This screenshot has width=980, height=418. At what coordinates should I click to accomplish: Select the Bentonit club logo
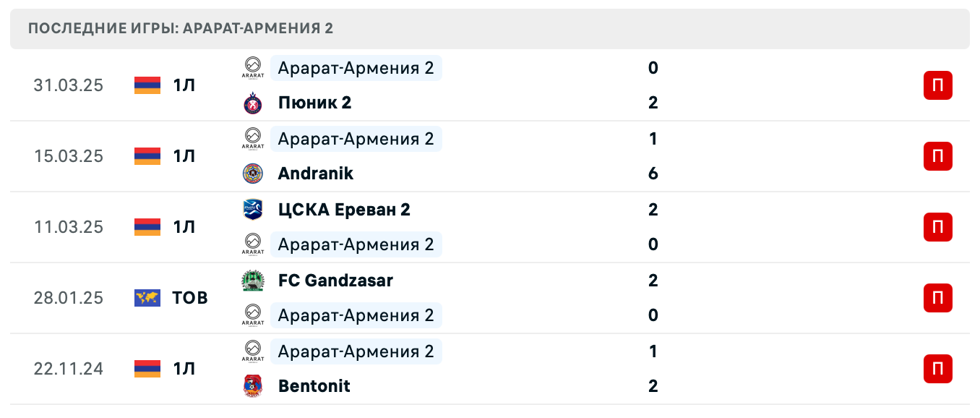point(253,385)
